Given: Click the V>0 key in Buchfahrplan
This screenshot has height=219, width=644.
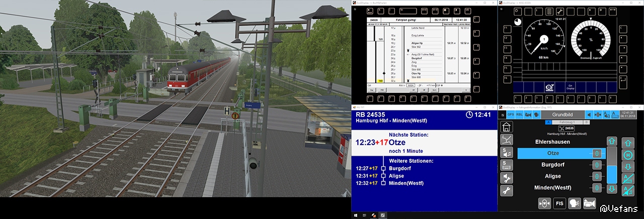Looking at the screenshot, I should pos(424,10).
